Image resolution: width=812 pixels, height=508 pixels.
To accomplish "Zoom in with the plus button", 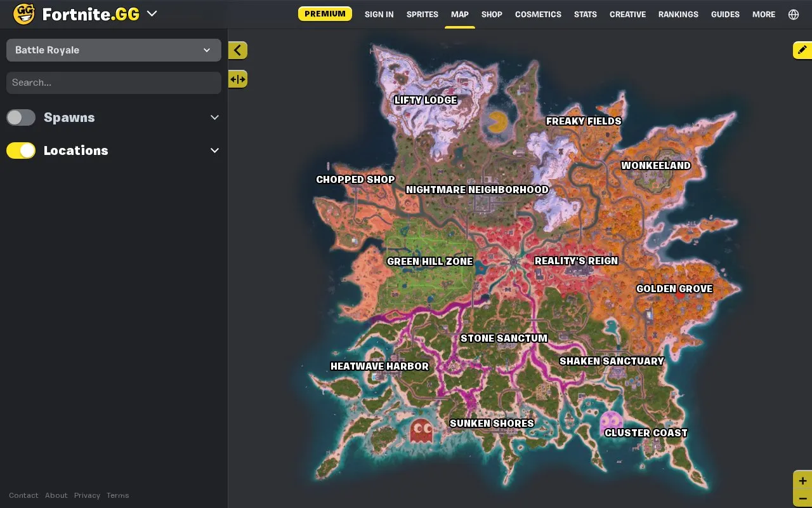I will click(x=802, y=481).
